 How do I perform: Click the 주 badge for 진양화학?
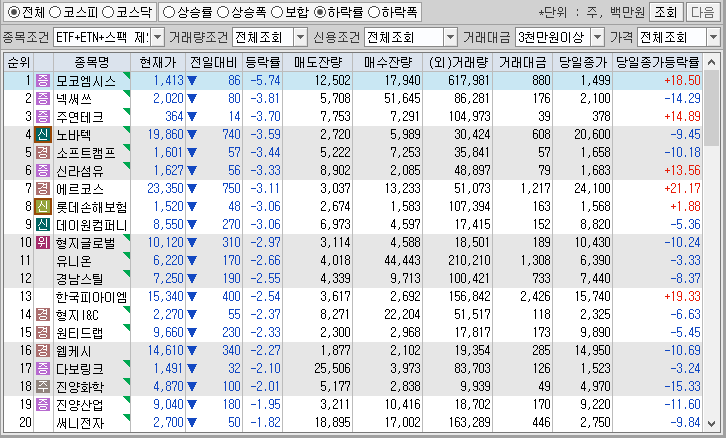click(43, 387)
